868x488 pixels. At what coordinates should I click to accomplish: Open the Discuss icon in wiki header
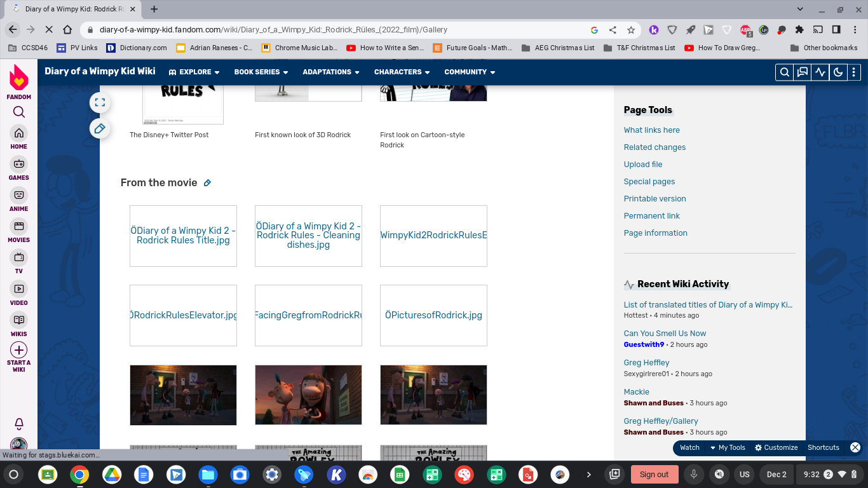point(803,72)
